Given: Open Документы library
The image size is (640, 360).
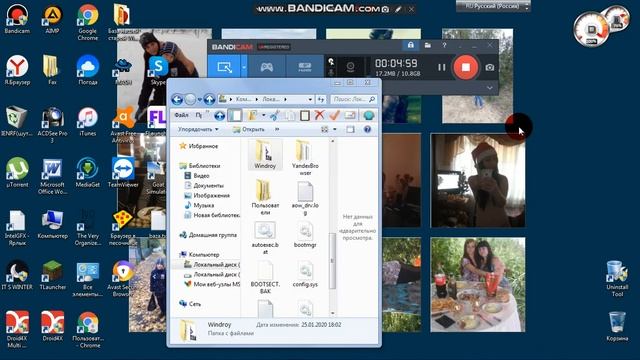Looking at the screenshot, I should 204,185.
